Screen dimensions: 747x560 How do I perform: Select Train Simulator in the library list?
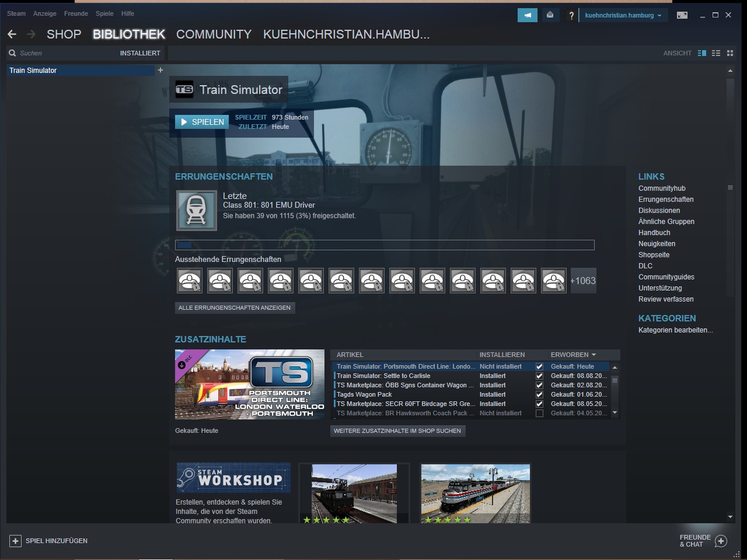(x=81, y=70)
